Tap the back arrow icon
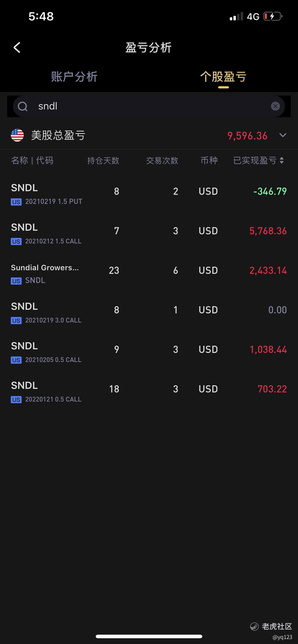The image size is (298, 644). pos(17,47)
